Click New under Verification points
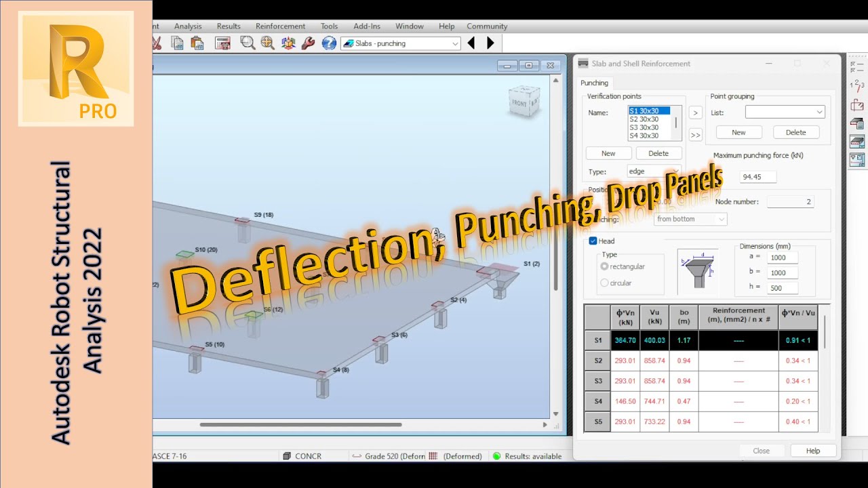Screen dimensions: 868x488 click(608, 153)
